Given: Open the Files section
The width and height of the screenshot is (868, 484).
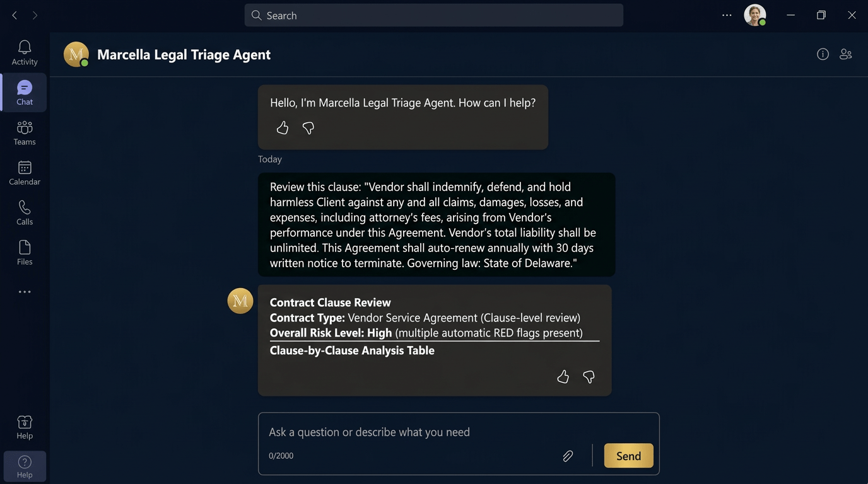Looking at the screenshot, I should pos(25,253).
